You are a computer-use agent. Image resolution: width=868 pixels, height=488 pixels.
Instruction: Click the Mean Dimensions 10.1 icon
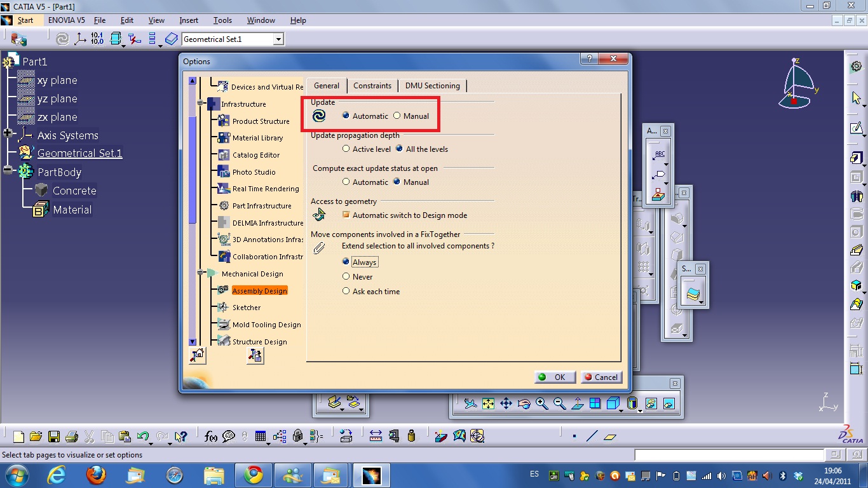pyautogui.click(x=97, y=39)
